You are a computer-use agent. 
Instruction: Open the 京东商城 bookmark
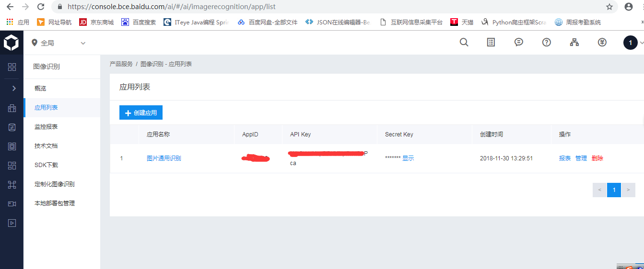96,22
